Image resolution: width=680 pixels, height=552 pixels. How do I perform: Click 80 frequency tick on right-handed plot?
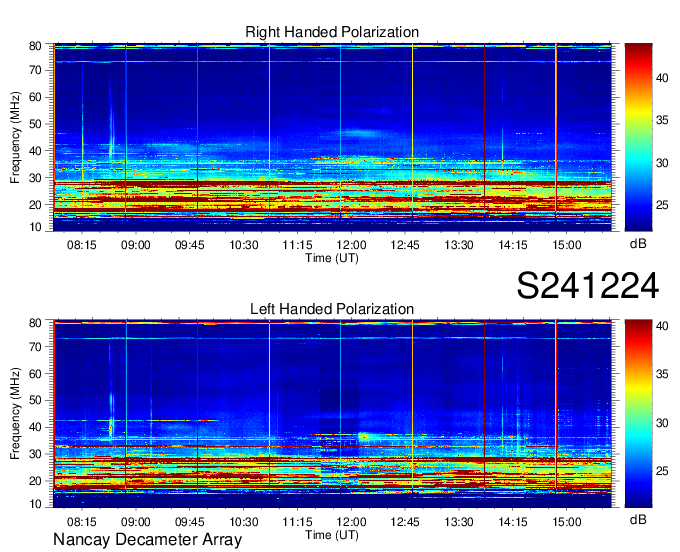[x=35, y=46]
